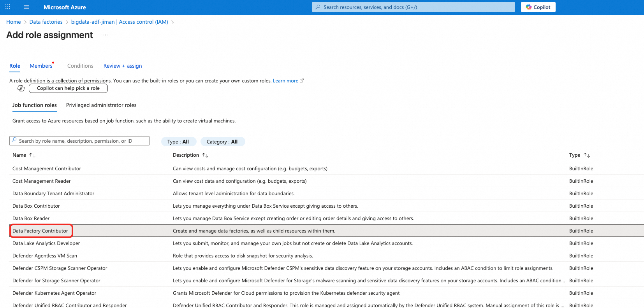
Task: Switch to the Members tab
Action: pos(41,66)
